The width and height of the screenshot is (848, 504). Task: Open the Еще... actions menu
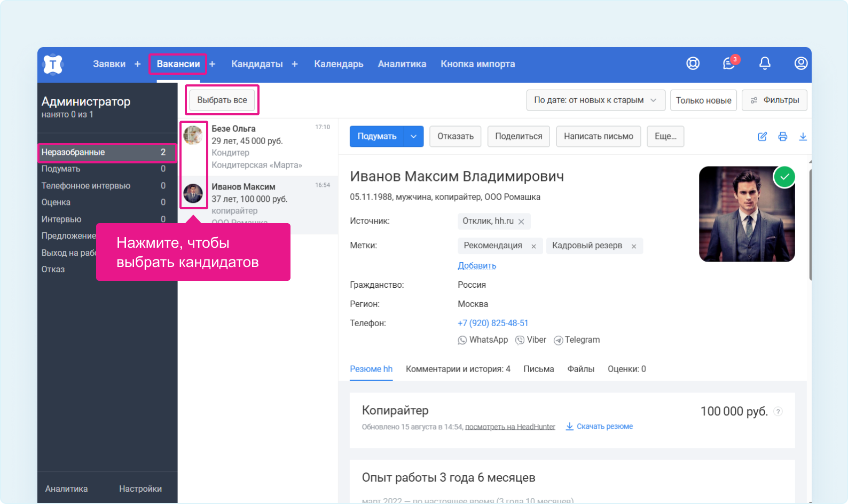(665, 137)
